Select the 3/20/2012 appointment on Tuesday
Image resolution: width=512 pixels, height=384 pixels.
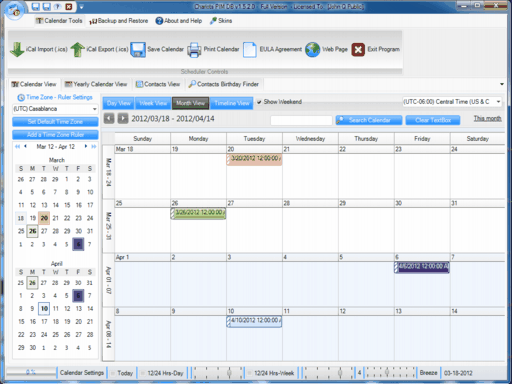click(x=254, y=159)
